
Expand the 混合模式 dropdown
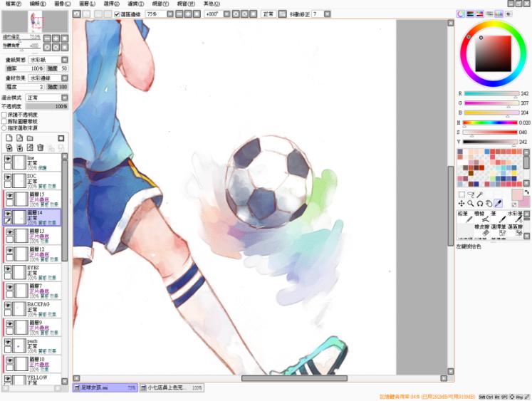coord(46,98)
